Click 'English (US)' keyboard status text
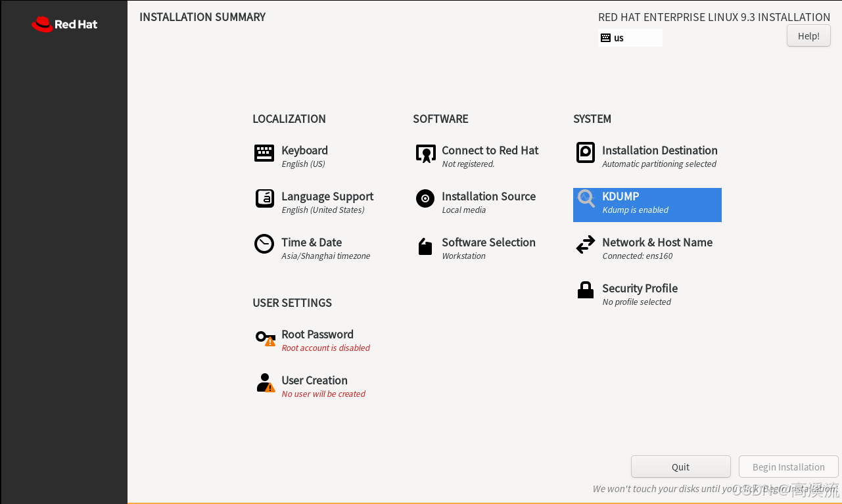842x504 pixels. click(x=303, y=164)
